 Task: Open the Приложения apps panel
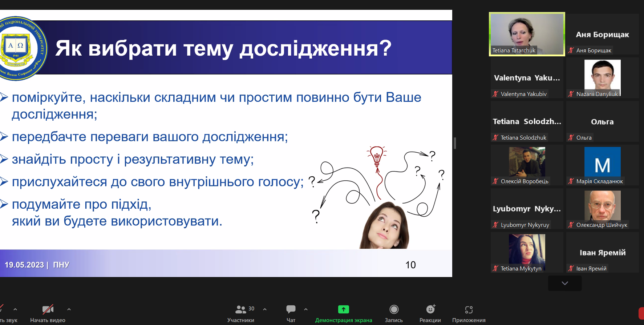pyautogui.click(x=469, y=313)
